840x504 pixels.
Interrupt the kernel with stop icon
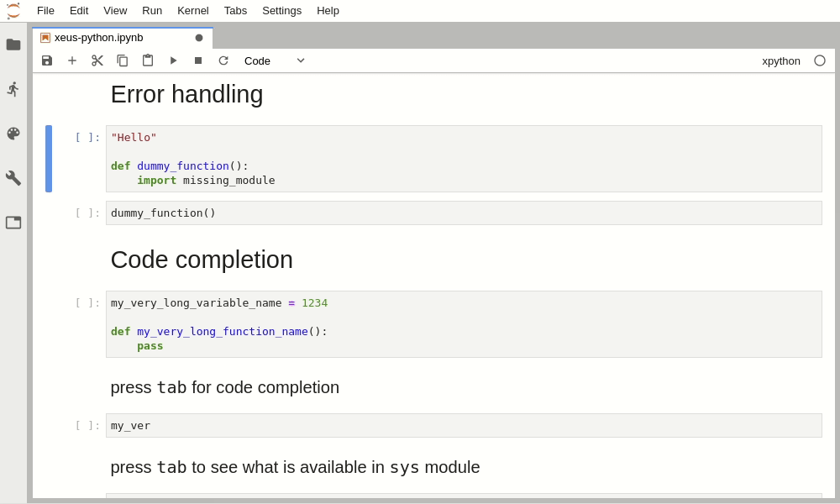[x=198, y=60]
